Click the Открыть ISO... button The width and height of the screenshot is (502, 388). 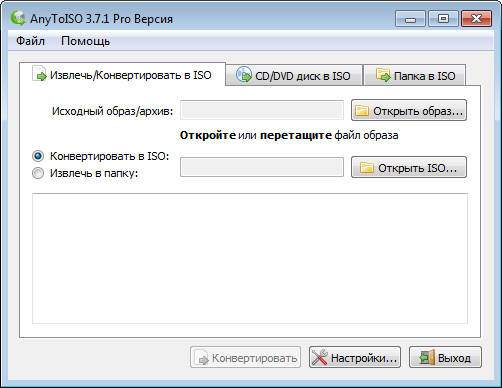coord(409,167)
